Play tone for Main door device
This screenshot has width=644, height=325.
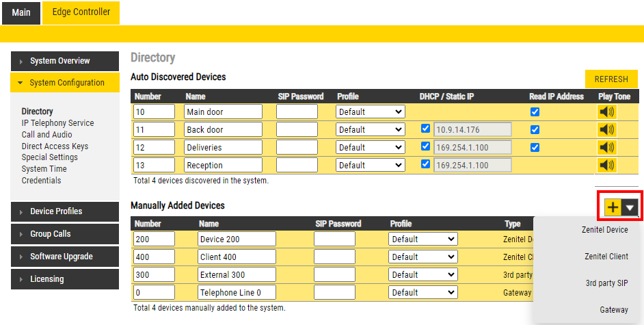[x=606, y=112]
